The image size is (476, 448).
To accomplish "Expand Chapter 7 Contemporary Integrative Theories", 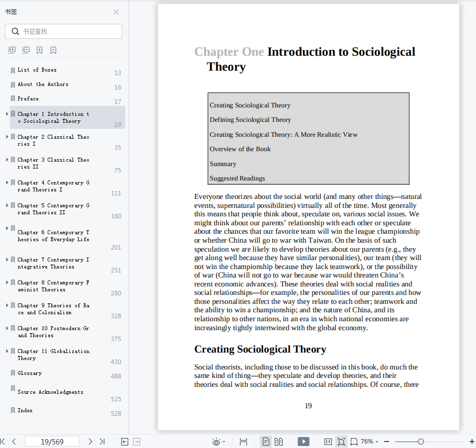I will click(7, 260).
